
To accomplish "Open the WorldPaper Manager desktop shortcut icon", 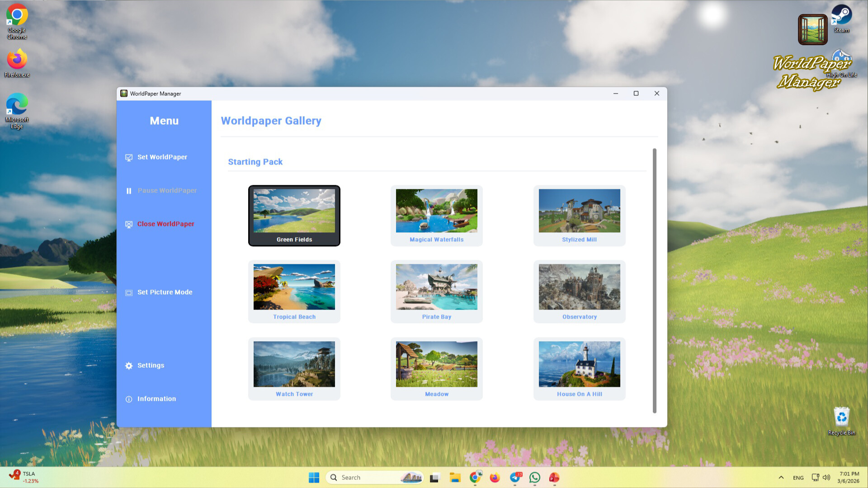I will (x=812, y=29).
